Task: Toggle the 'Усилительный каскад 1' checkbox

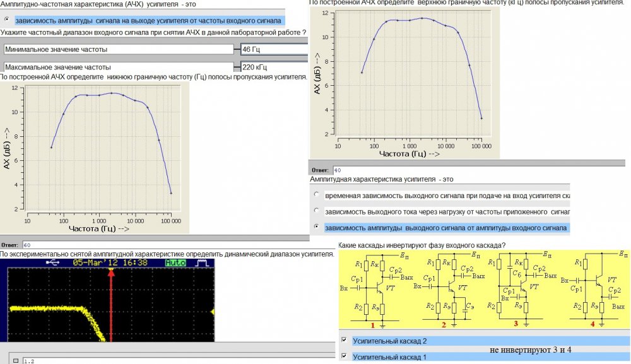Action: click(x=343, y=357)
